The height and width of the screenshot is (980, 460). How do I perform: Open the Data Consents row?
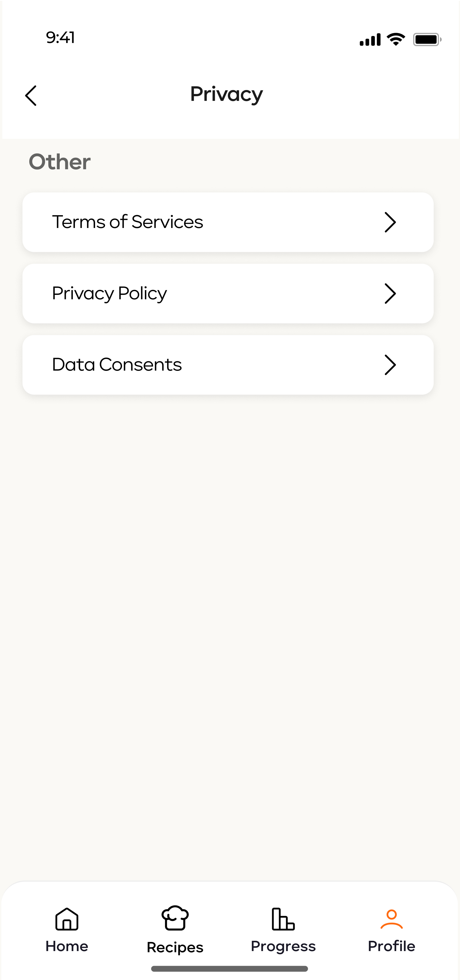[228, 365]
